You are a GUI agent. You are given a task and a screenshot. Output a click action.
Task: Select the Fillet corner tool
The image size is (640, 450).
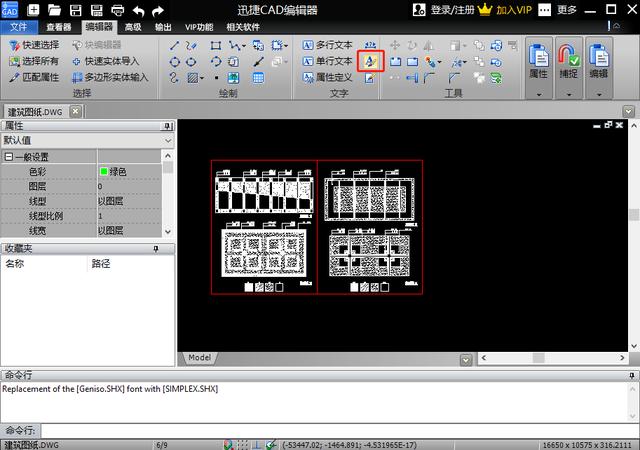click(429, 78)
